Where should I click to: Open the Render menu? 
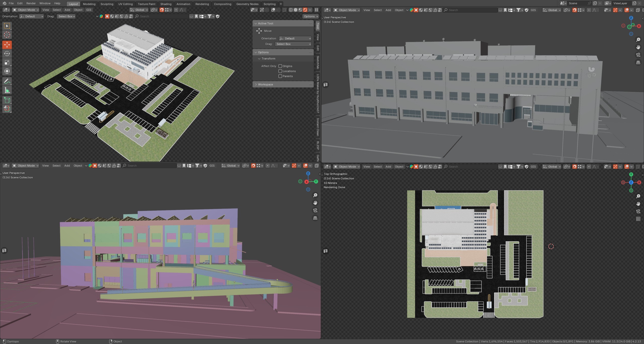[31, 3]
